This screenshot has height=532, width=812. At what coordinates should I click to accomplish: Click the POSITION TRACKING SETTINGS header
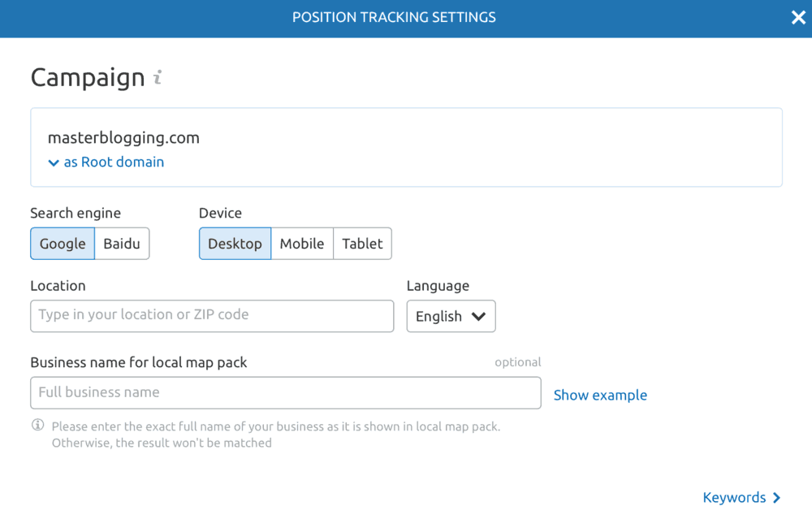[x=394, y=17]
